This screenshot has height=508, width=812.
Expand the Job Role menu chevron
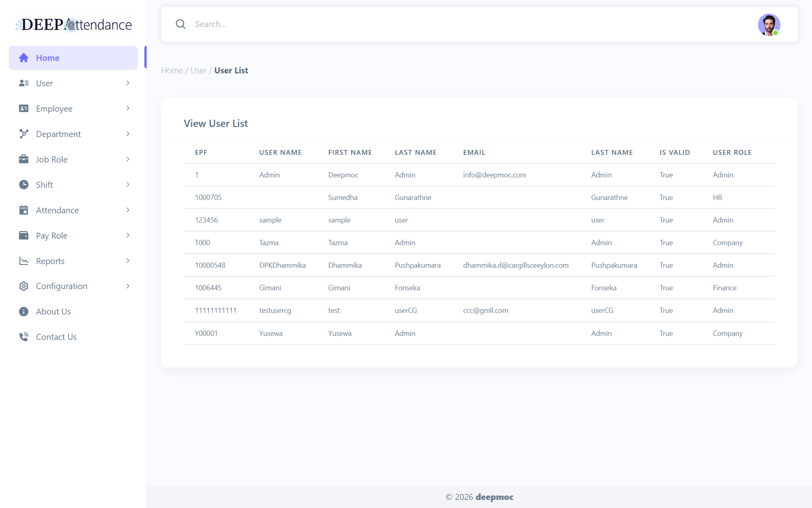(128, 159)
